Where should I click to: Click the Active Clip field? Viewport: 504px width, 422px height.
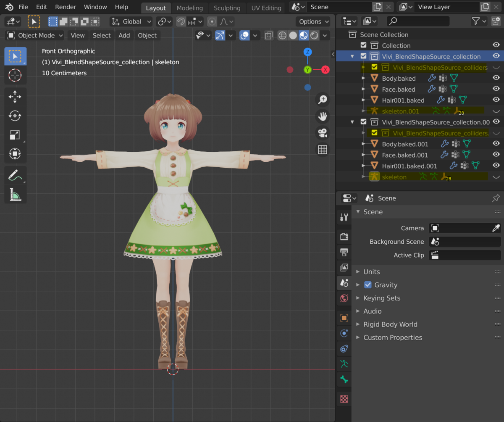pos(465,255)
